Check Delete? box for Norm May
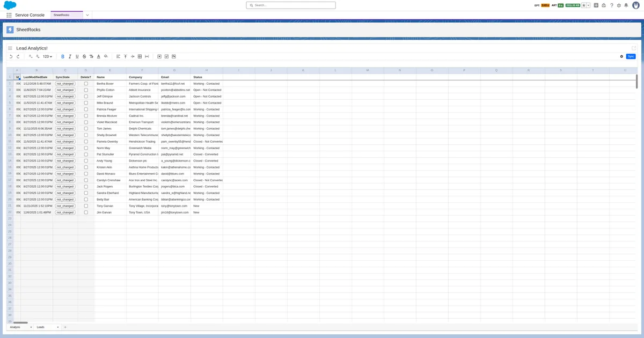The image size is (644, 338). 86,148
